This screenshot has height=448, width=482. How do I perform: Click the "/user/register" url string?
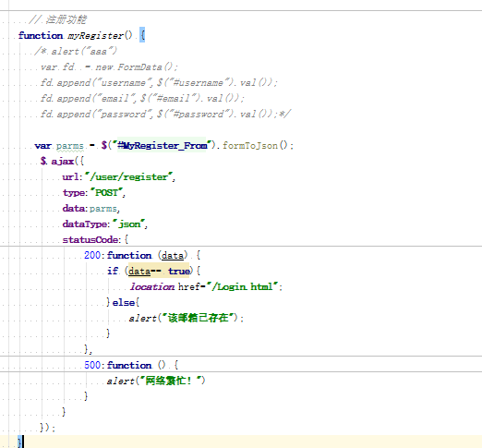[128, 177]
